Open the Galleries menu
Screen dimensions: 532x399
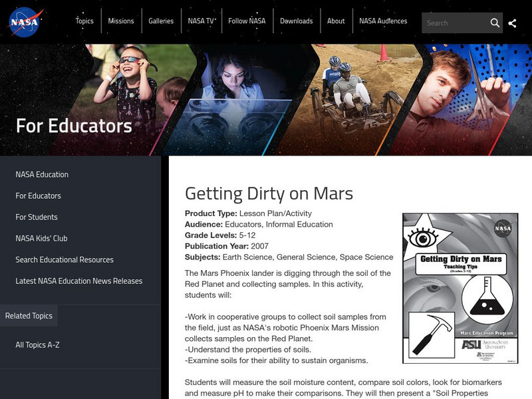[x=160, y=21]
